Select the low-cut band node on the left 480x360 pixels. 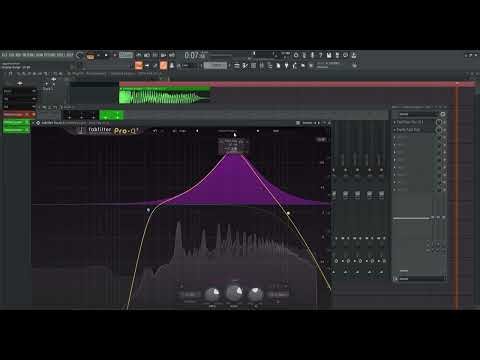(148, 210)
